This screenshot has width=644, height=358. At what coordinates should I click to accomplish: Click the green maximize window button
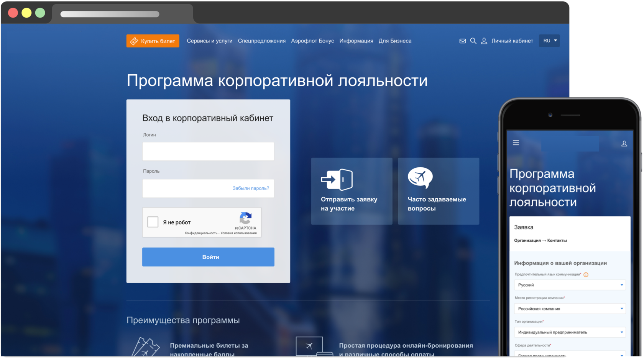tap(40, 13)
